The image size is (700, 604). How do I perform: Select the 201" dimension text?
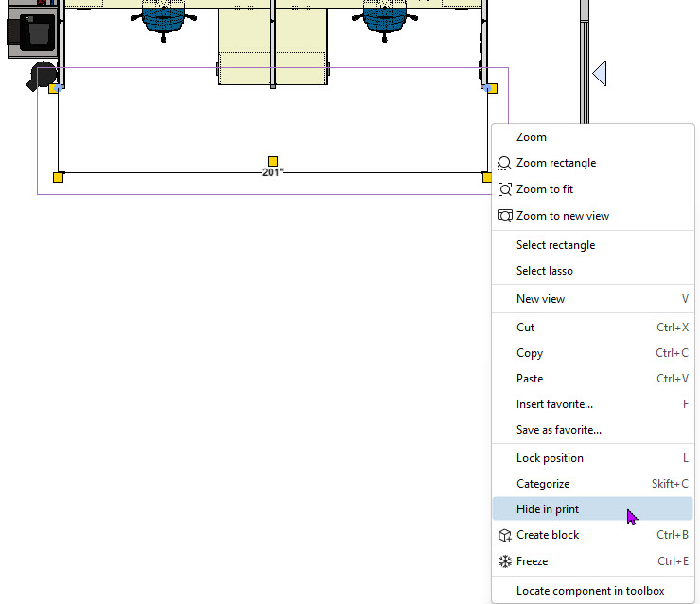coord(272,172)
